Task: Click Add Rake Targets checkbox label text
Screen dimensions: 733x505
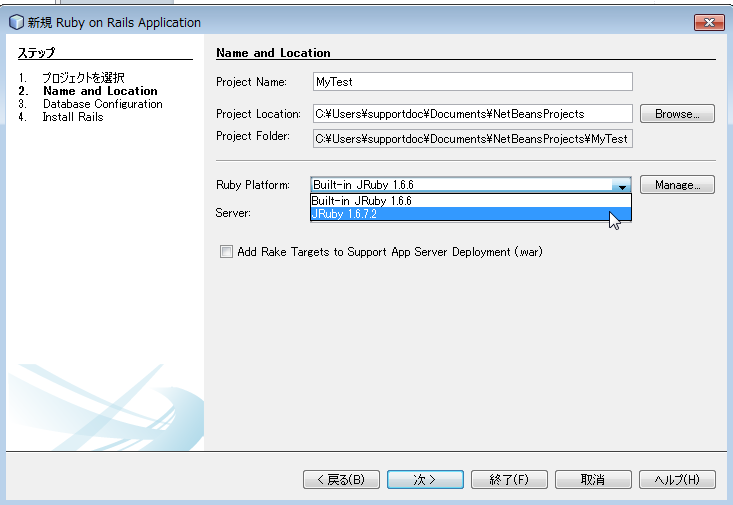Action: pyautogui.click(x=390, y=252)
